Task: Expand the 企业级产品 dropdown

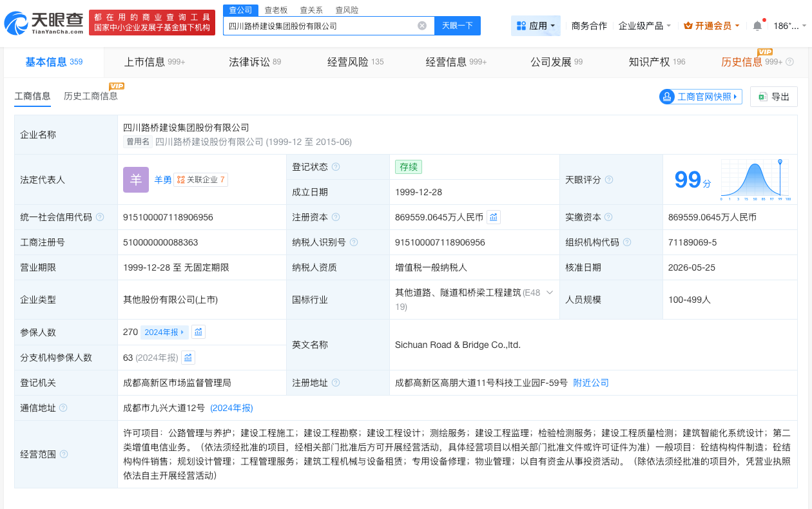Action: (x=644, y=26)
